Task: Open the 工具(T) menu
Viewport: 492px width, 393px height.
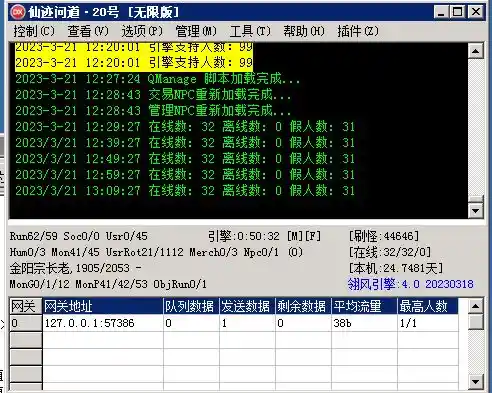Action: tap(250, 31)
